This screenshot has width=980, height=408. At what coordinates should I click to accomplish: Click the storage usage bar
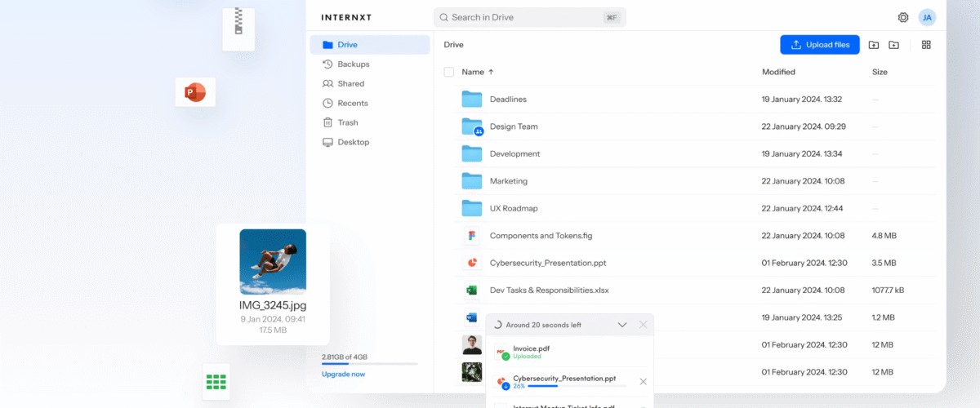pyautogui.click(x=369, y=364)
